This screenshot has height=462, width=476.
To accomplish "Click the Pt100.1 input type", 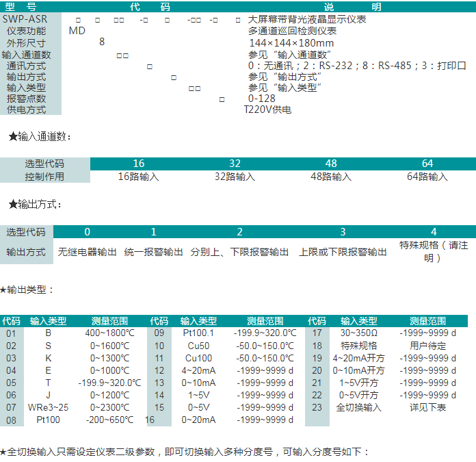I will tap(198, 333).
